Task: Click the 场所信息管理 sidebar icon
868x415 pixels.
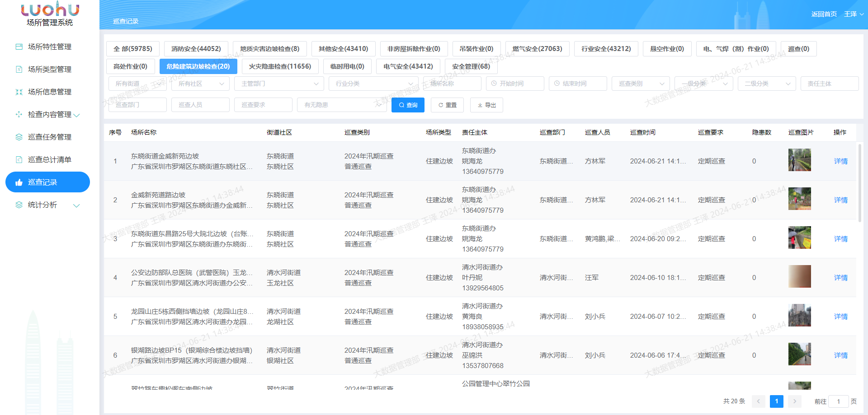Action: [19, 92]
